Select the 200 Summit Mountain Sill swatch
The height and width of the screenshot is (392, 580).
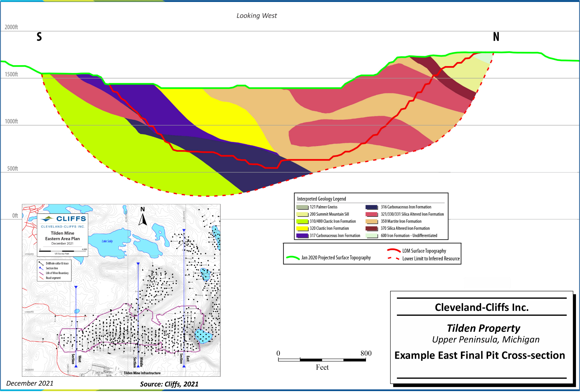click(x=302, y=214)
